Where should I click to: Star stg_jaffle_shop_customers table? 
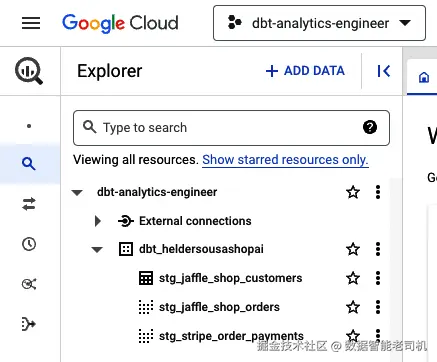coord(353,278)
